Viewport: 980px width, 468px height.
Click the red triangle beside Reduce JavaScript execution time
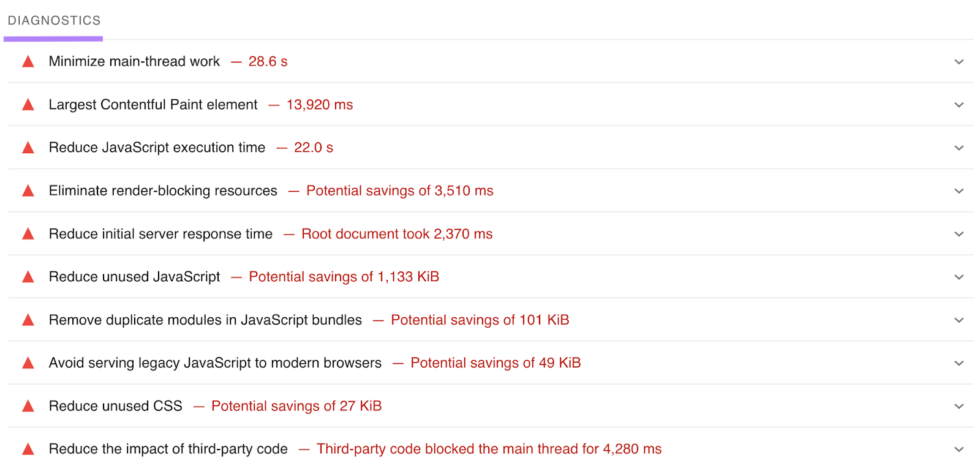[28, 148]
